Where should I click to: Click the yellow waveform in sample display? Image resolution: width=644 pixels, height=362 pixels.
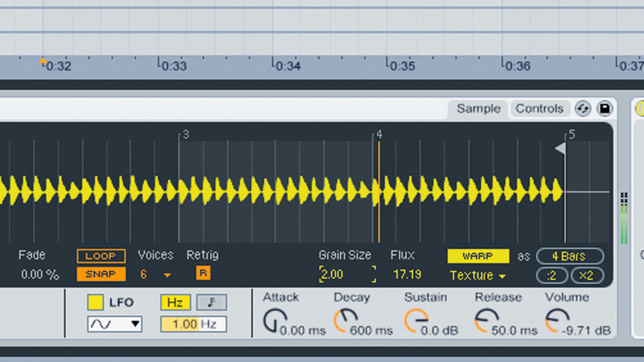coord(281,190)
